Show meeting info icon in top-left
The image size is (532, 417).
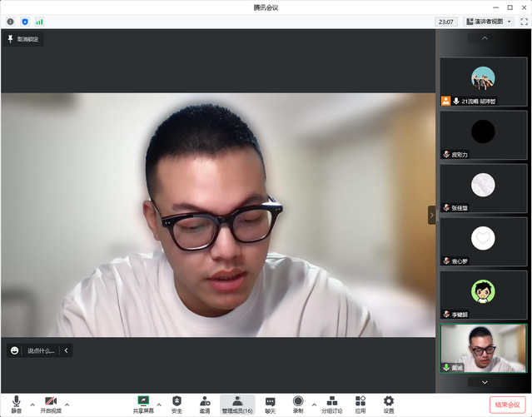11,22
